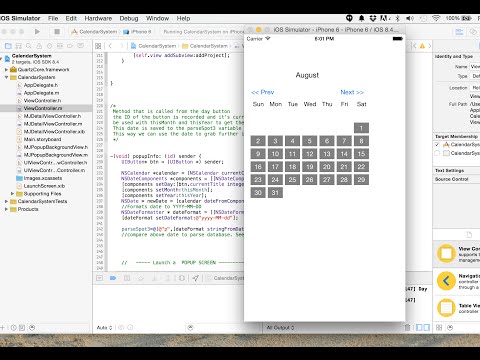Go back with the jump bar left arrow
The width and height of the screenshot is (480, 360).
110,46
